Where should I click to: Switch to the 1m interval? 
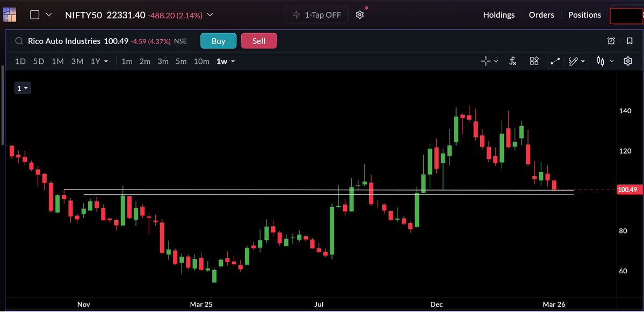[x=127, y=62]
